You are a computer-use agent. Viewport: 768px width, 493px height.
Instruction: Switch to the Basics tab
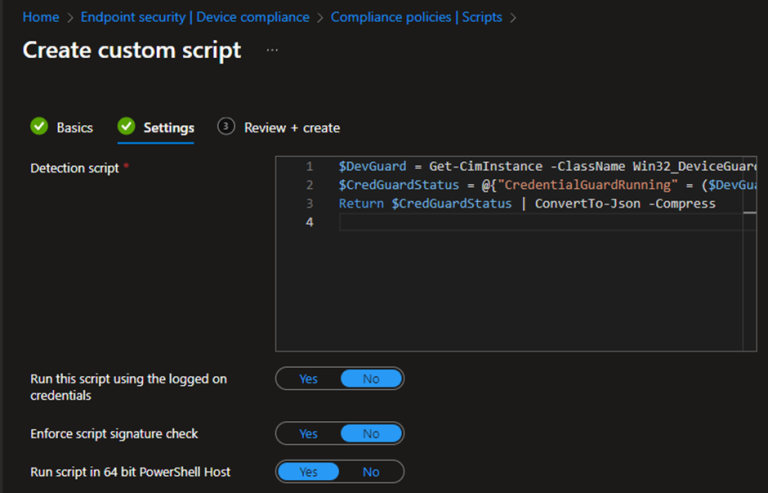(x=74, y=128)
